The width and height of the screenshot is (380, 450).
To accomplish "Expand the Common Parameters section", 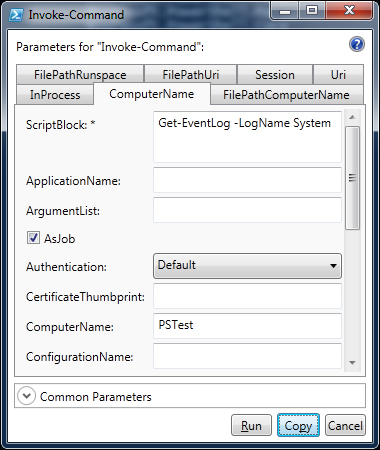I will coord(27,396).
